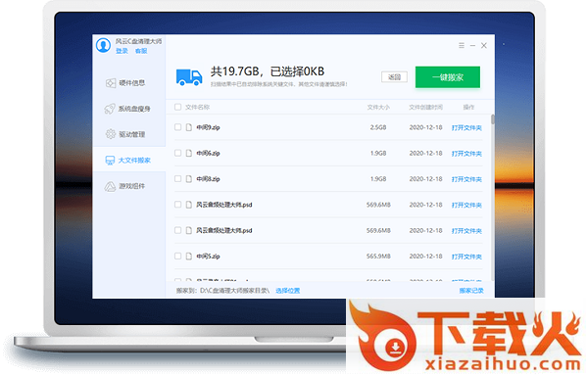Click the 2.5GB size value
This screenshot has width=588, height=375.
click(378, 127)
